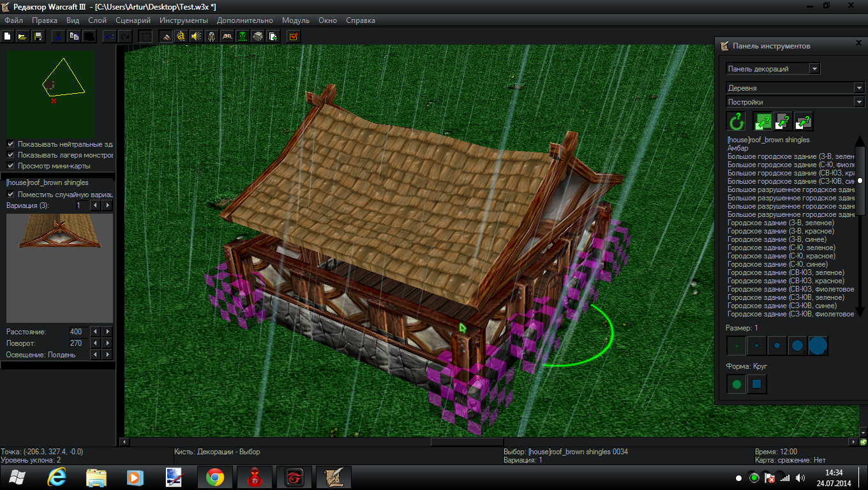Switch Освещение to next setting
Viewport: 868px width, 490px height.
(x=107, y=355)
